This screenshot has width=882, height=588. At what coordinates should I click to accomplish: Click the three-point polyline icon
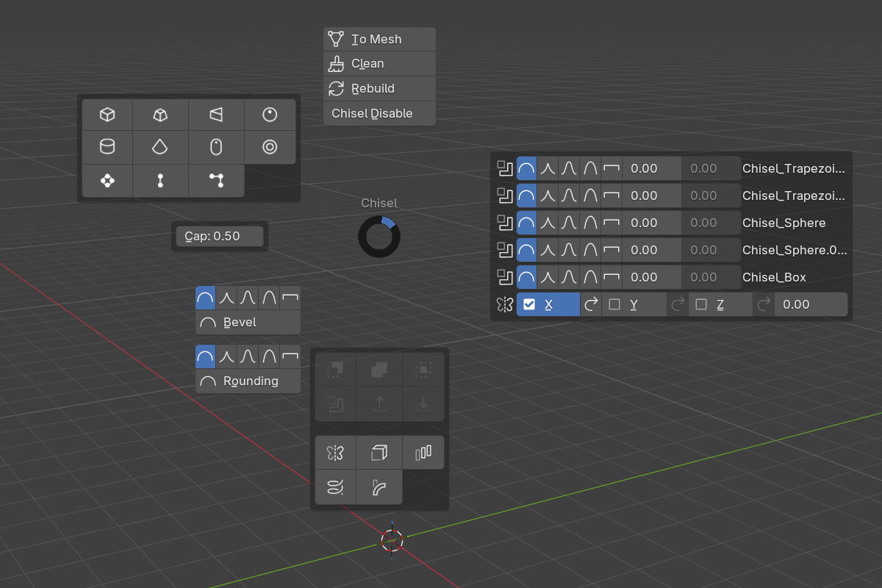216,180
